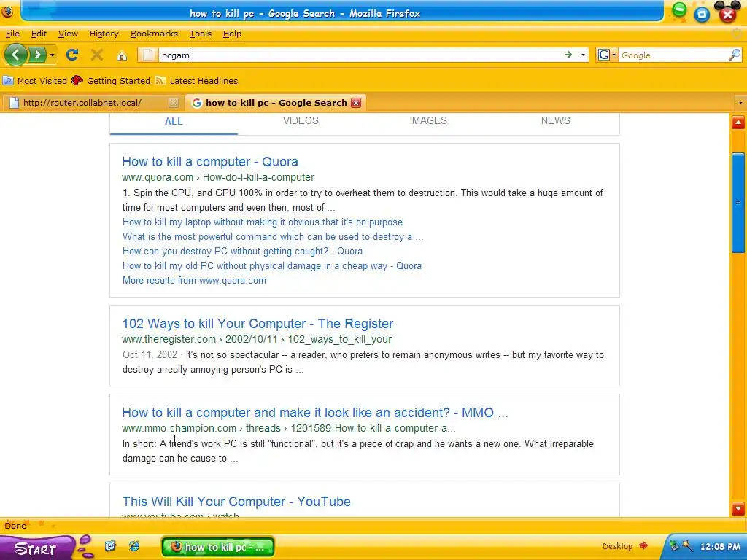Click the blue vertical scrollbar thumb
This screenshot has height=560, width=747.
point(738,203)
